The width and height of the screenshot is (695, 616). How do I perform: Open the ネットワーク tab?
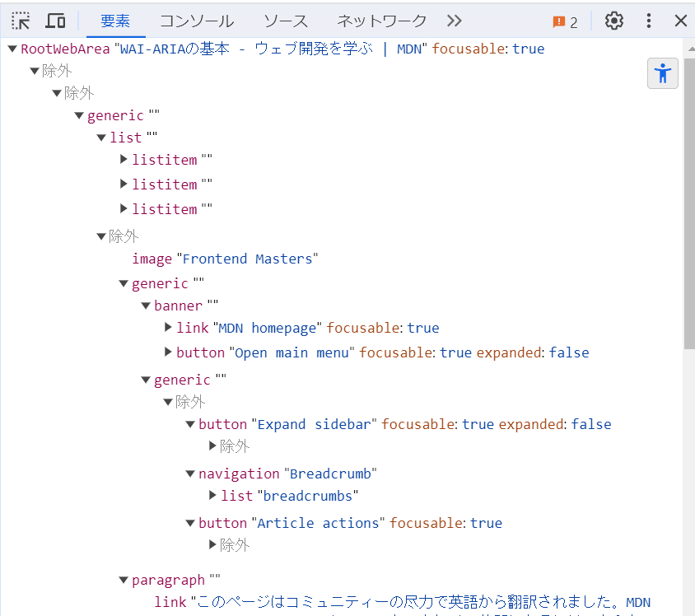[380, 21]
